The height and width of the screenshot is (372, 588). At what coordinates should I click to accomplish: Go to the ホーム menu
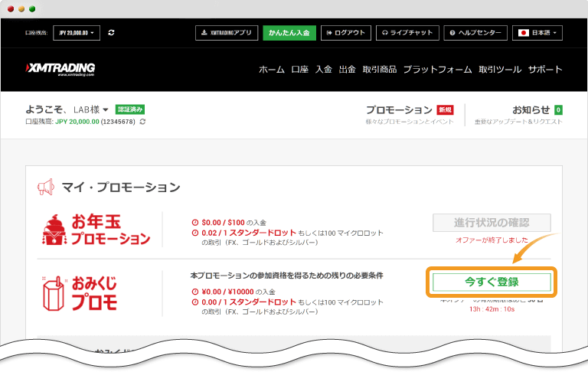(x=272, y=70)
